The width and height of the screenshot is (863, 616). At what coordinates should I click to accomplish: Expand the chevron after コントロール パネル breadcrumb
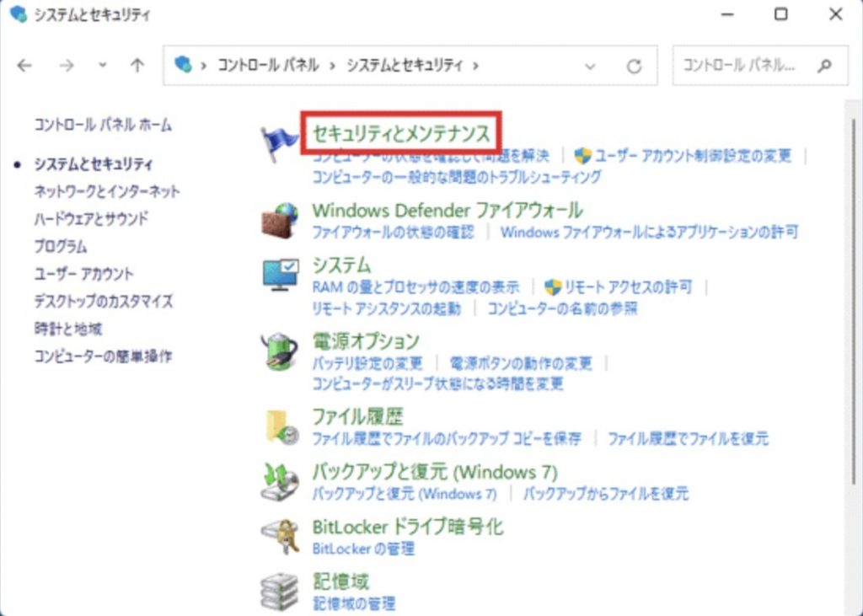(332, 66)
